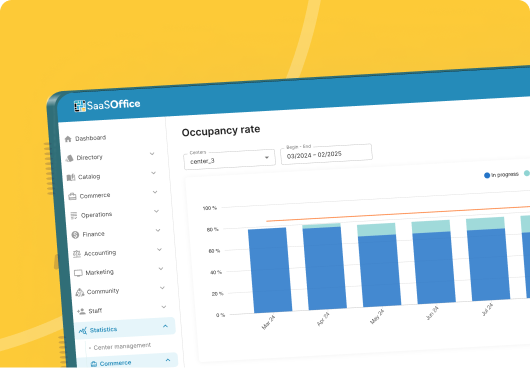Toggle the In progress legend entry
This screenshot has height=368, width=530.
[501, 175]
